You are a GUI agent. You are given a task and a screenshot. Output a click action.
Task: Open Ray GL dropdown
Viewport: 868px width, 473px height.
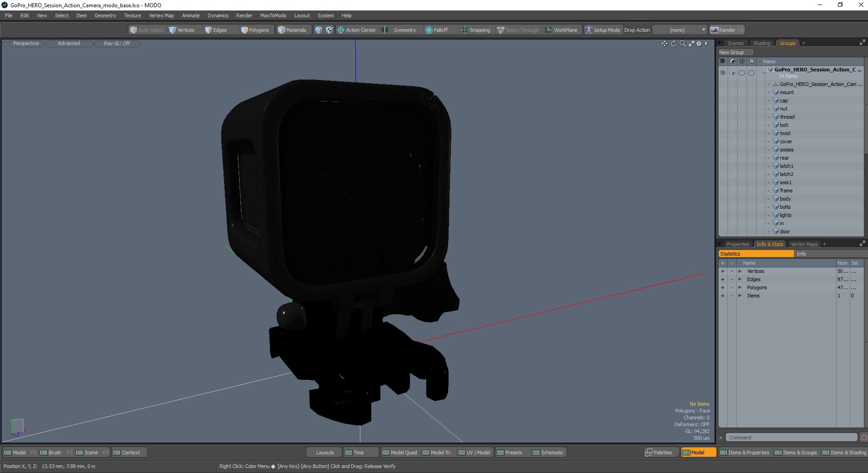point(117,44)
